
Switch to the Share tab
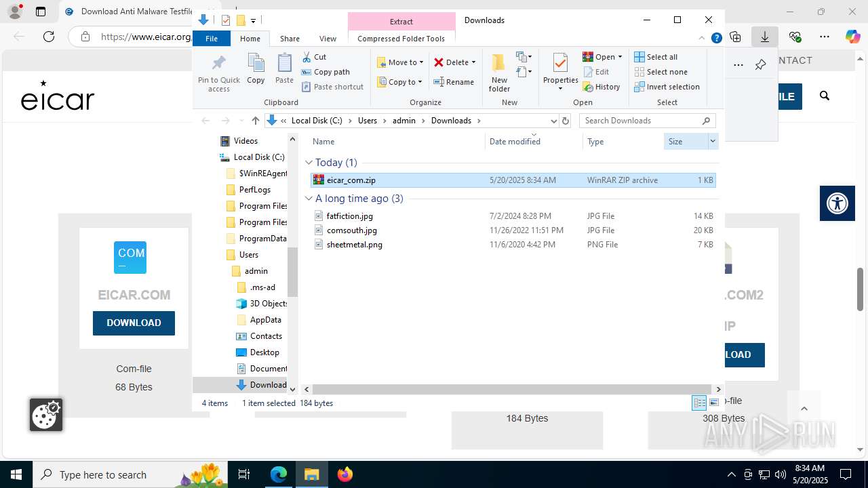[x=290, y=39]
